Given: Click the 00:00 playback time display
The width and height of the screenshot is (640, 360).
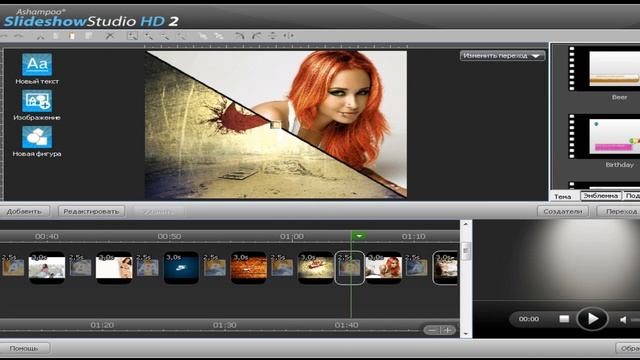Looking at the screenshot, I should click(529, 319).
